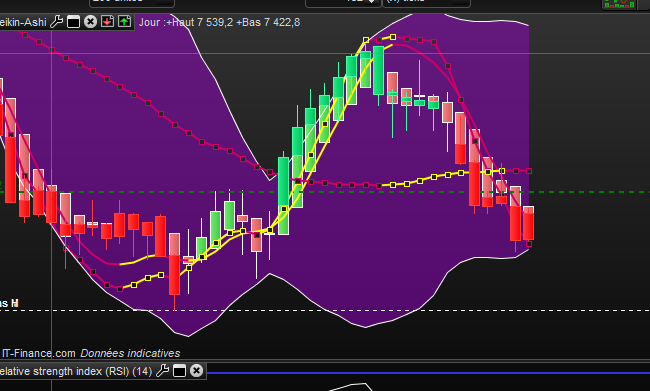Click the Relative strength index (RSI) (14) label
Viewport: 650px width, 391px height.
point(76,371)
